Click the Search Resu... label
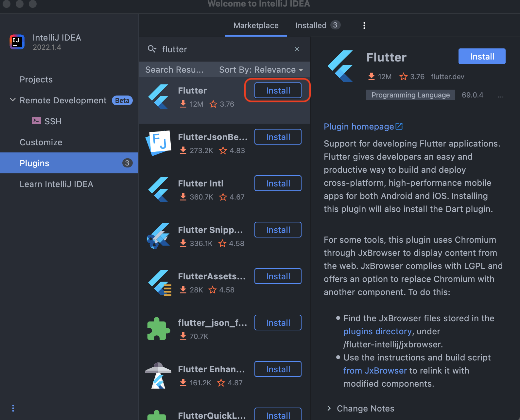 (174, 70)
